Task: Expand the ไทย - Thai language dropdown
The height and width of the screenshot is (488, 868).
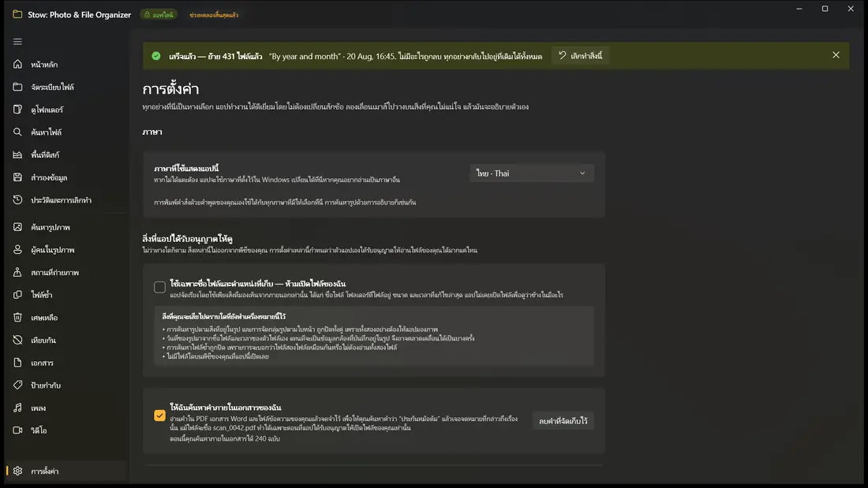Action: click(x=531, y=173)
